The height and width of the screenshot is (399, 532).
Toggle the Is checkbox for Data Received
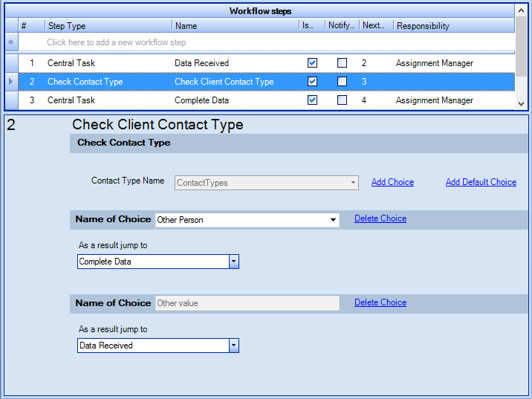pyautogui.click(x=312, y=62)
